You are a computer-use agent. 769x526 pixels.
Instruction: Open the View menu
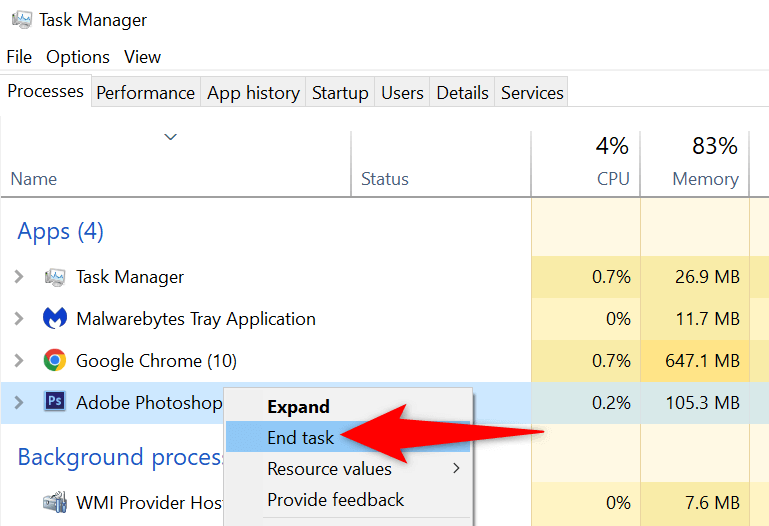point(143,57)
